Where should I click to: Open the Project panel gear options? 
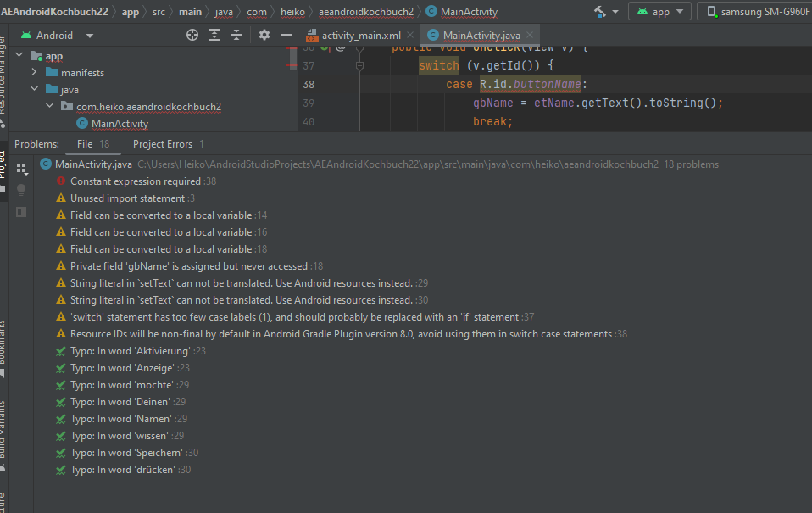(264, 35)
